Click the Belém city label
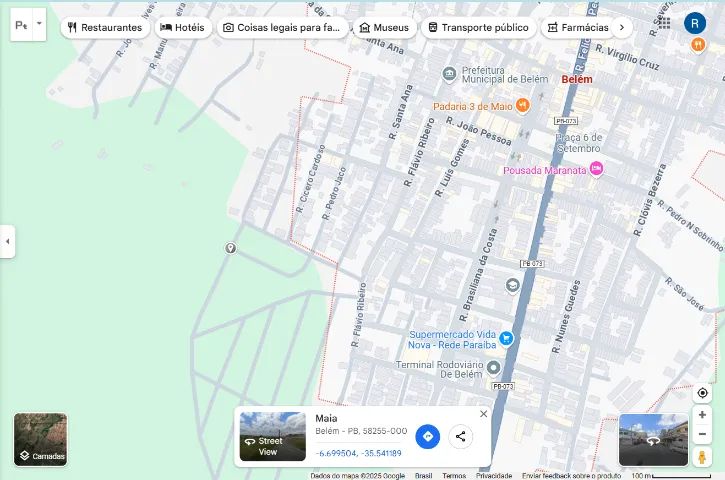 pyautogui.click(x=577, y=79)
